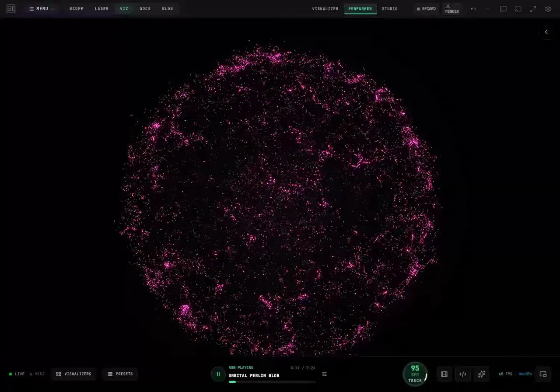Click the track progress bar
The image size is (560, 392).
coord(272,382)
